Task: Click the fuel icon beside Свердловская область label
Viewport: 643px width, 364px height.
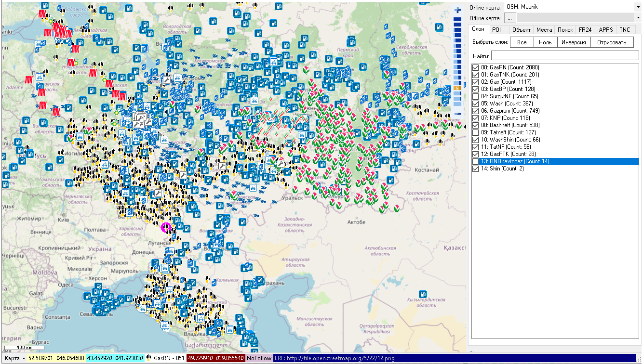Action: pos(440,28)
